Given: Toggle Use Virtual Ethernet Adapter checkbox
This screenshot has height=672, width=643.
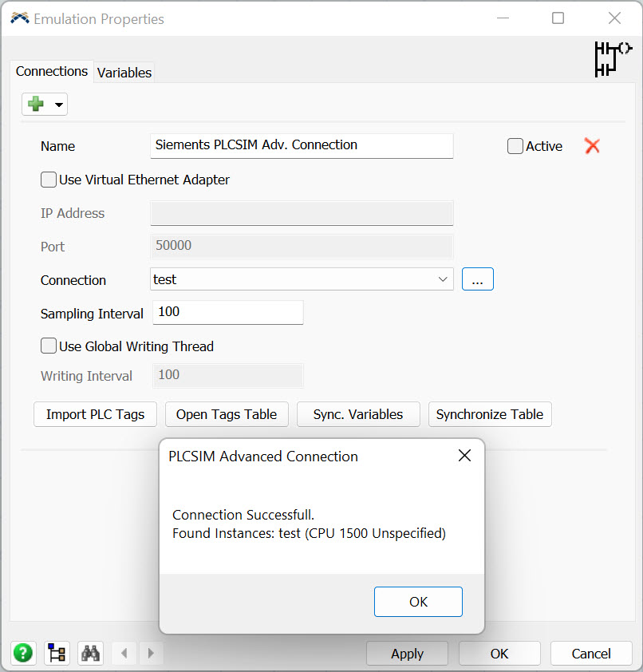Looking at the screenshot, I should click(x=49, y=180).
